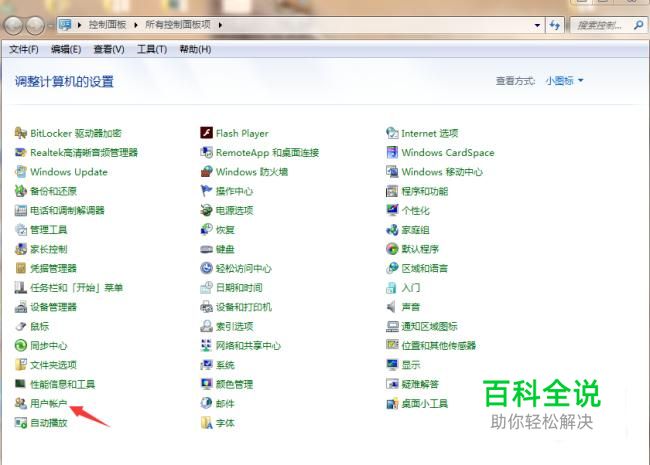
Task: Click the 家长控制 icon
Action: [20, 249]
